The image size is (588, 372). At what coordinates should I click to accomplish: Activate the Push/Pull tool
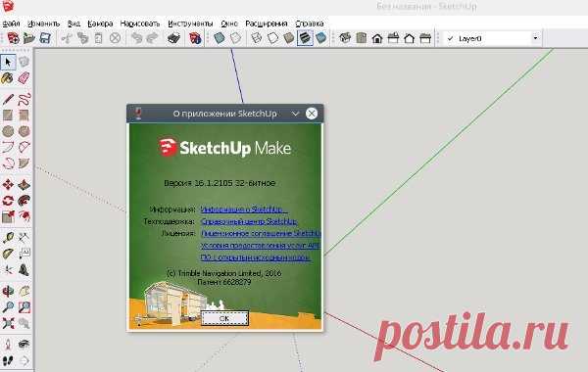[24, 185]
